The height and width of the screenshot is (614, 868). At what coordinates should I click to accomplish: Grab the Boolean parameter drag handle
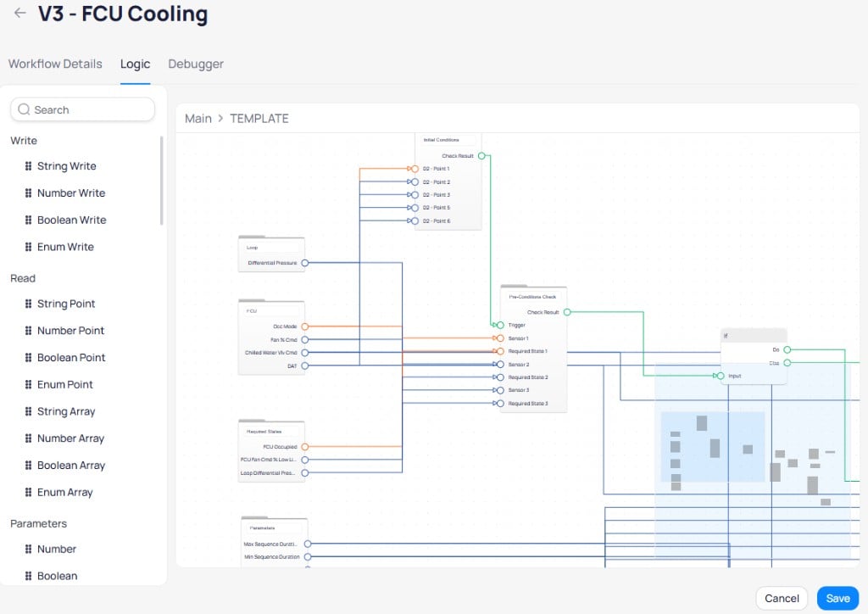tap(28, 576)
